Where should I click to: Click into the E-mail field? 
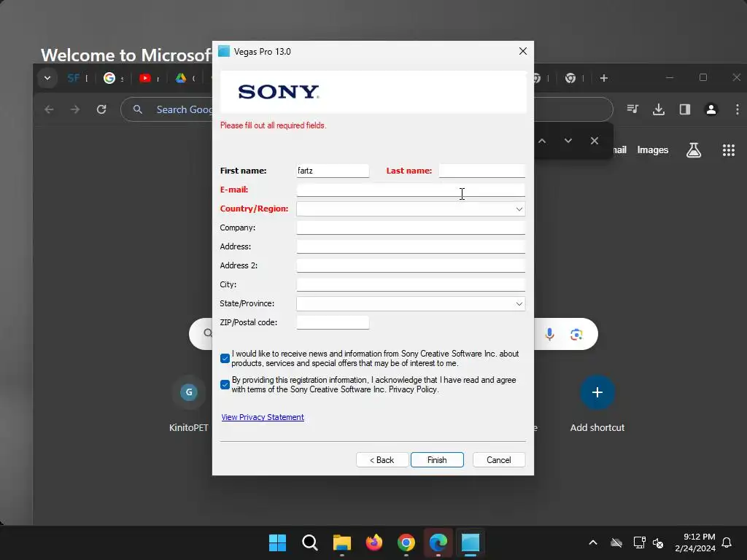click(x=411, y=190)
